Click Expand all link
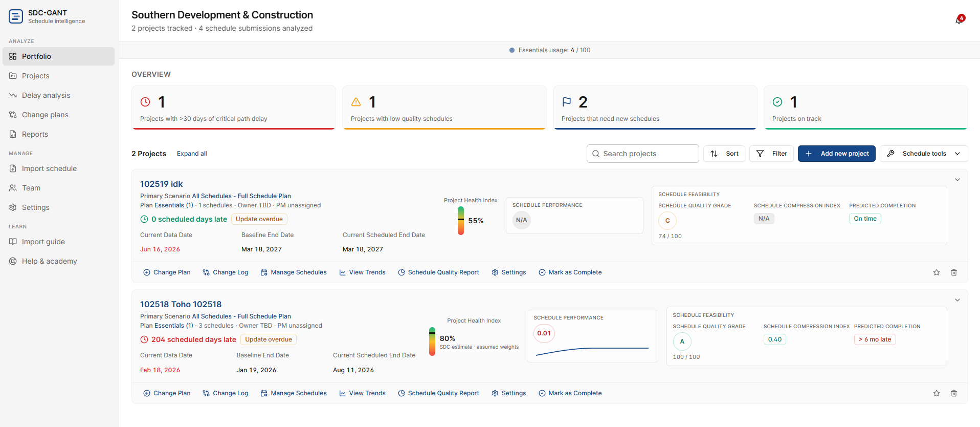This screenshot has width=980, height=427. coord(192,154)
